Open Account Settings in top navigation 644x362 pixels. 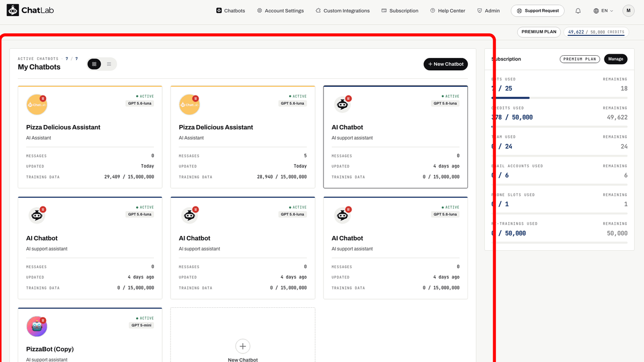(x=280, y=11)
